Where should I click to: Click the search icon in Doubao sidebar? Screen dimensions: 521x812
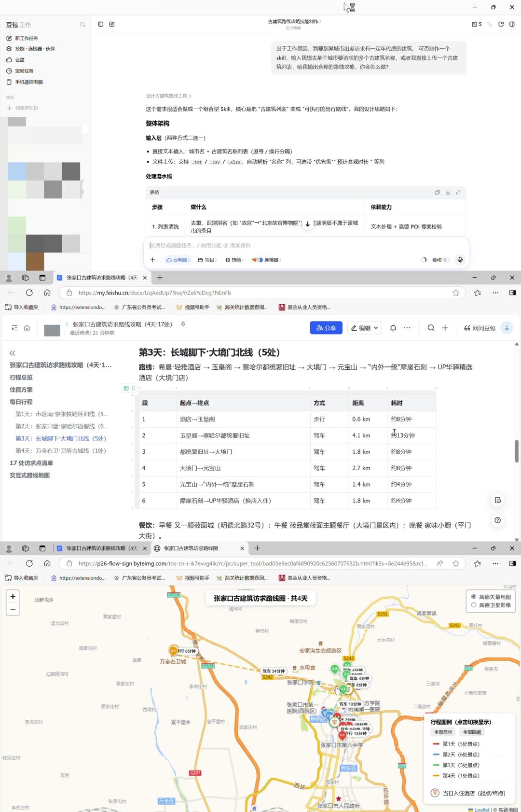pos(82,25)
